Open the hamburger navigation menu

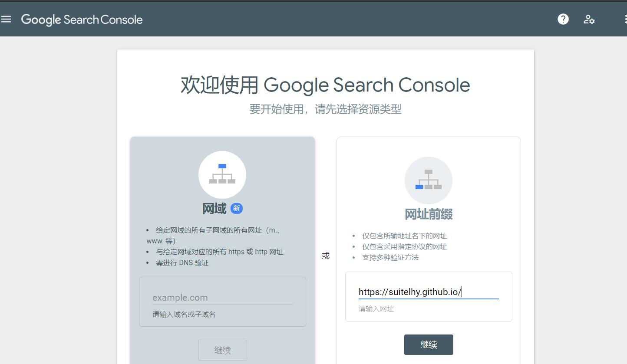[x=6, y=19]
